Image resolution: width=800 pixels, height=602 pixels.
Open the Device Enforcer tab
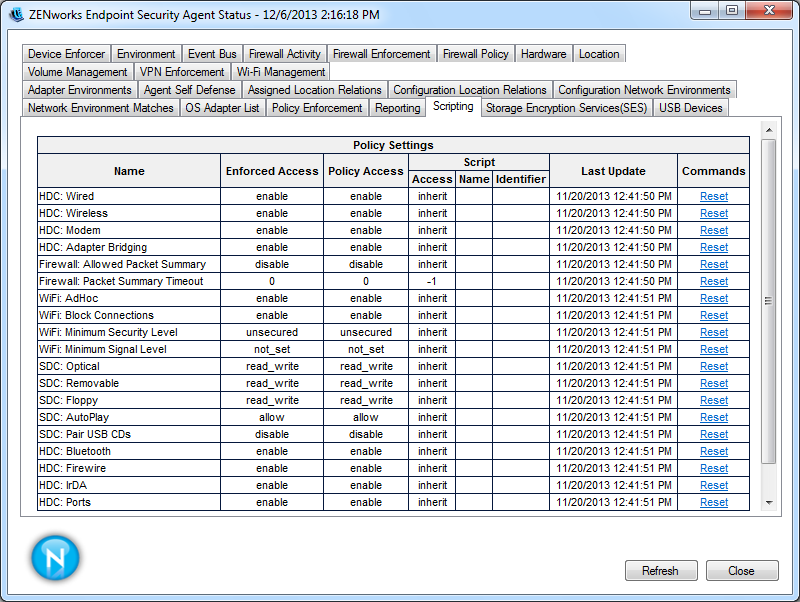click(x=66, y=54)
